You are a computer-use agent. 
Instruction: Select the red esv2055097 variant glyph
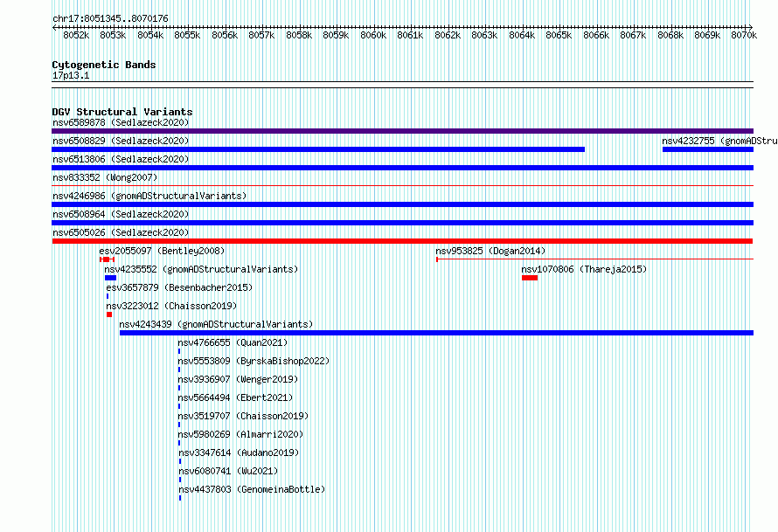click(107, 259)
